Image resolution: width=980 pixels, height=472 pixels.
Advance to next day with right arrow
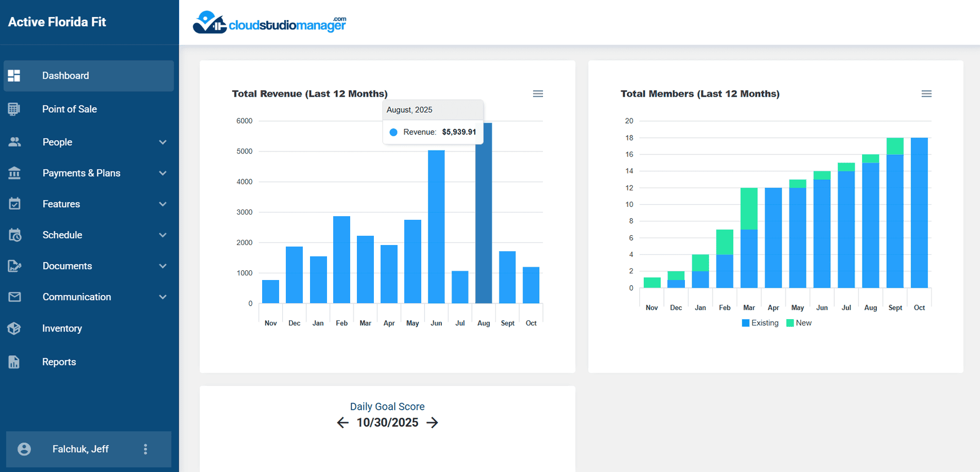tap(432, 423)
